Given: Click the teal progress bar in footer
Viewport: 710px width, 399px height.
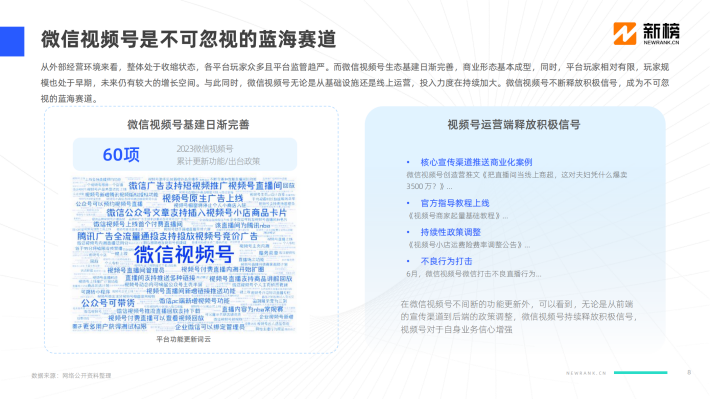Looking at the screenshot, I should [x=640, y=373].
